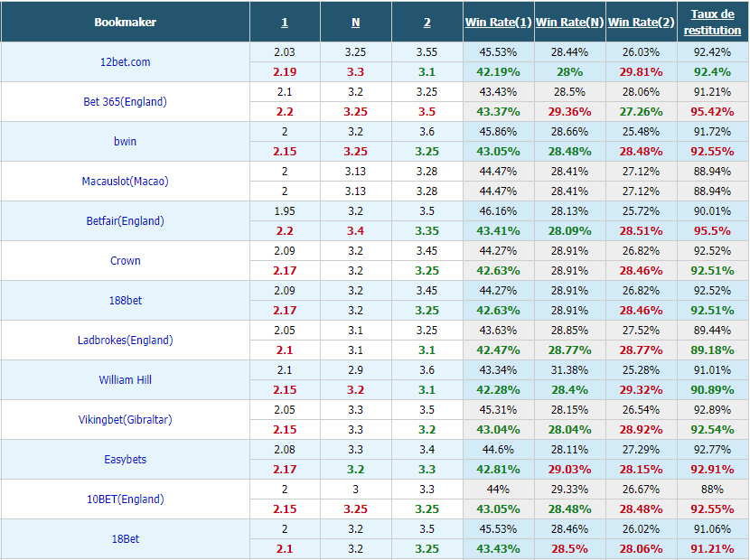Screen dimensions: 750x560
Task: Select the 91.06% value in the 18Bet row
Action: click(x=712, y=528)
